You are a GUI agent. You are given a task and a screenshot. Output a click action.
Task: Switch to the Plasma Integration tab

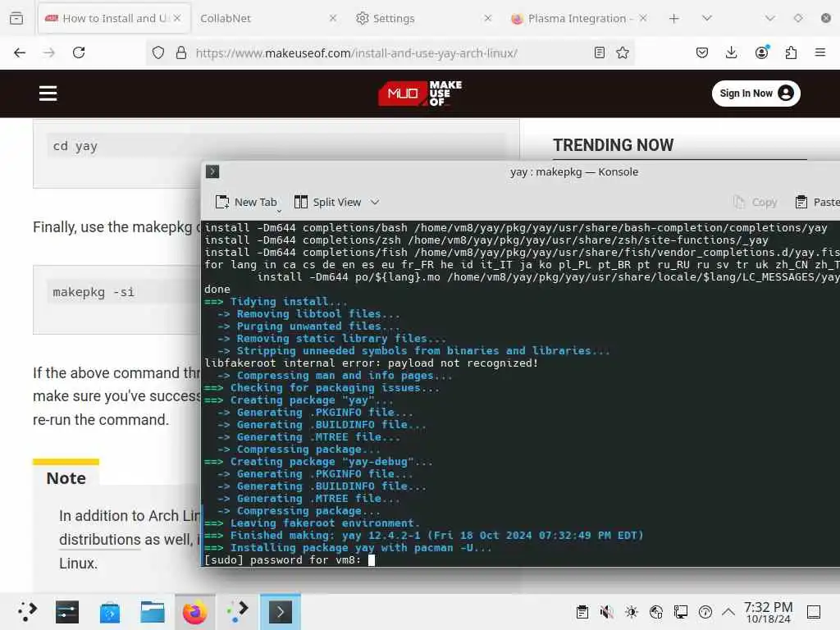point(578,18)
